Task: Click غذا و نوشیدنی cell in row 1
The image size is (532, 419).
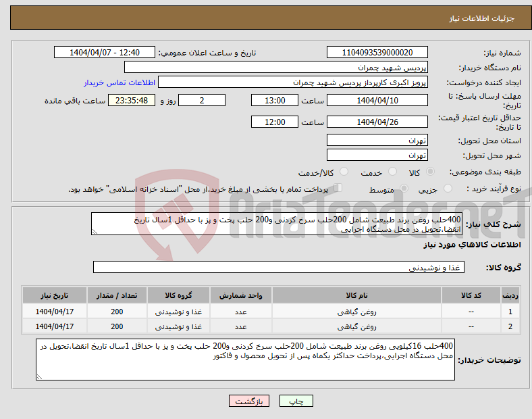Action: (x=178, y=312)
